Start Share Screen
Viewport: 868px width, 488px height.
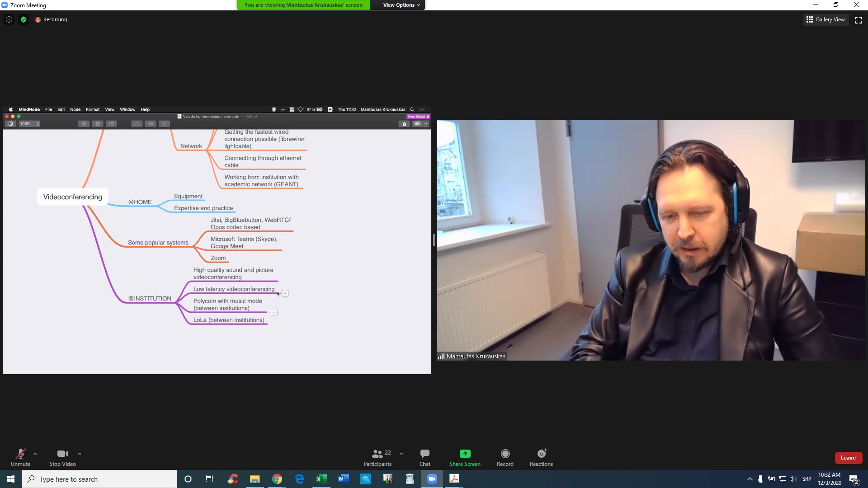pyautogui.click(x=465, y=457)
